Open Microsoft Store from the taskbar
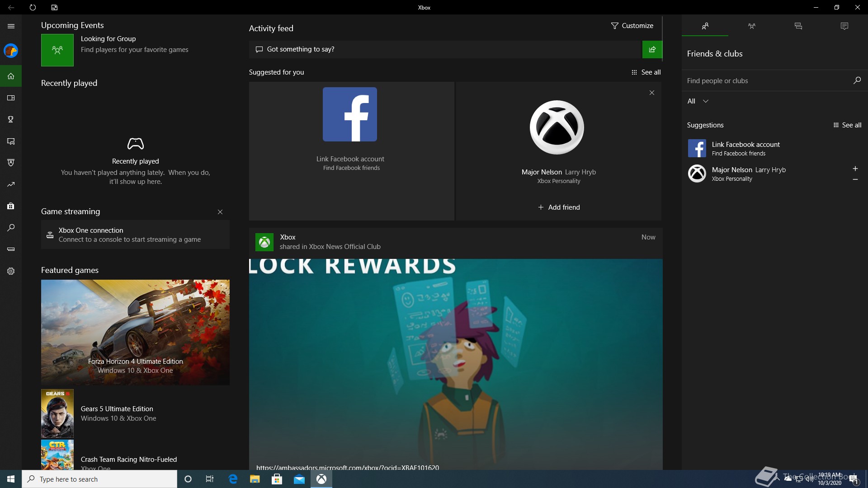 [277, 479]
